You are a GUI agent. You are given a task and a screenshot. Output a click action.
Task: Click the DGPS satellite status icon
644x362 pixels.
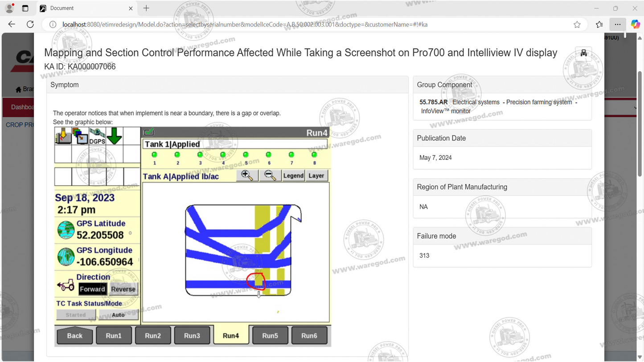point(97,136)
